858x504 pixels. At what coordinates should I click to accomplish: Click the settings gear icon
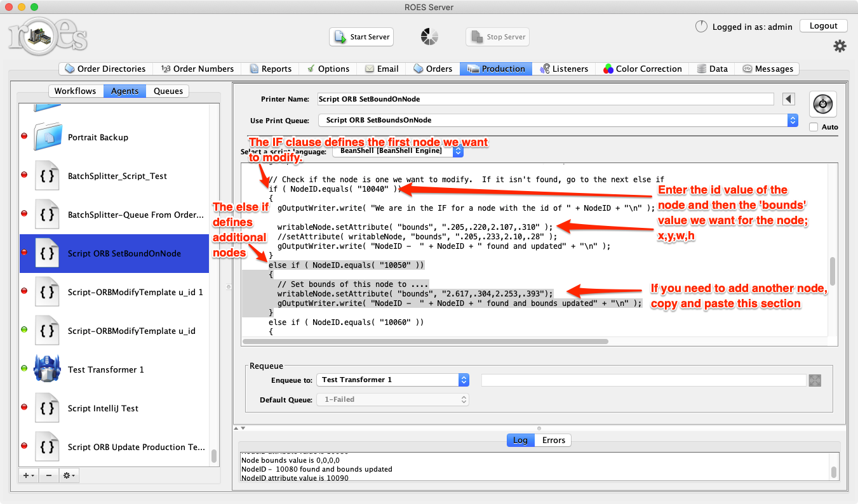pyautogui.click(x=840, y=46)
